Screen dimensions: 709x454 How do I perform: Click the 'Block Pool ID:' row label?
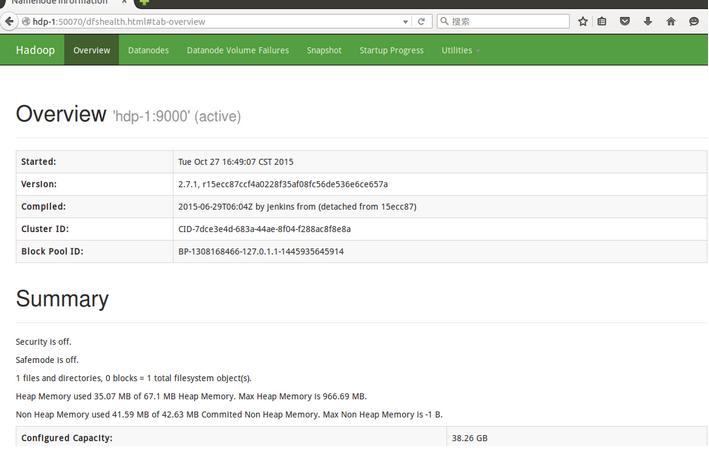click(x=52, y=251)
